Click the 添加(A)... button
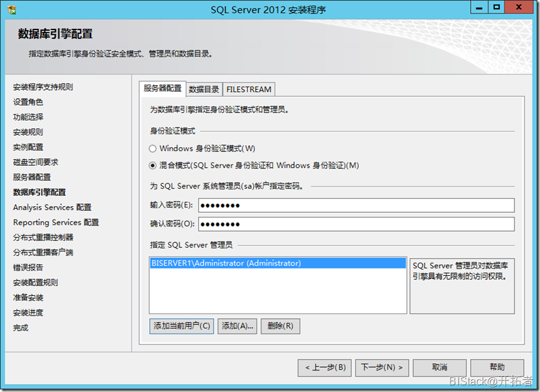Screen dimensions: 540x392 click(237, 326)
